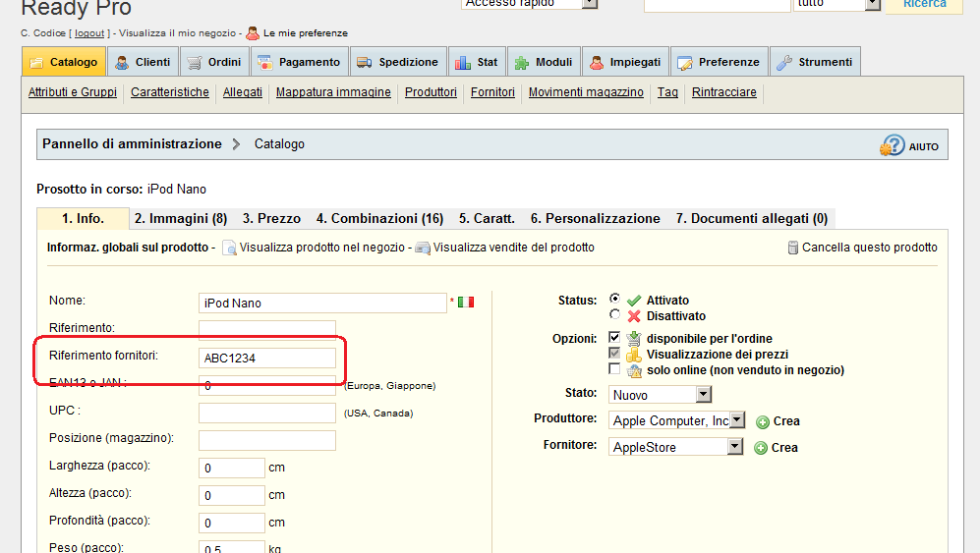Click Pannello di amministrazione breadcrumb
The width and height of the screenshot is (980, 553).
click(132, 144)
